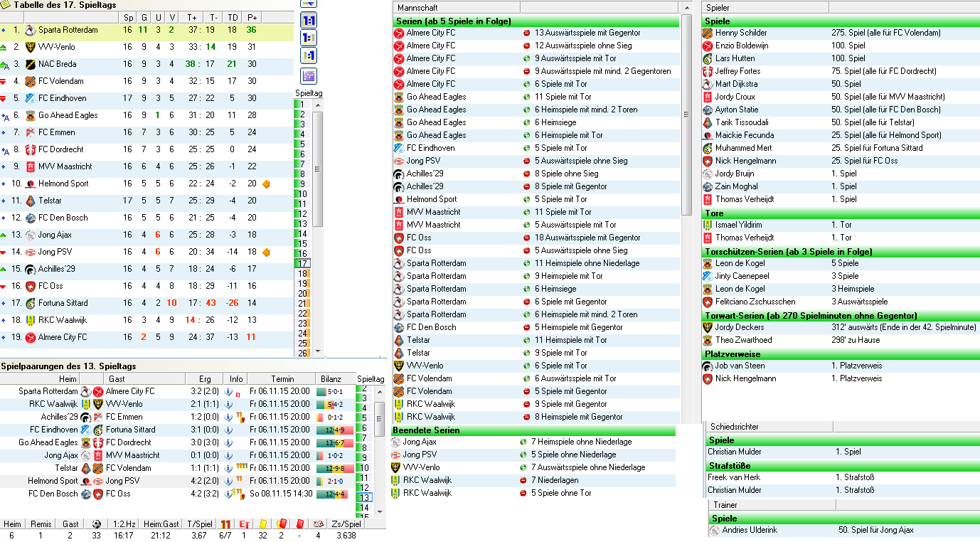The width and height of the screenshot is (980, 542).
Task: Open the purple scatter chart view button
Action: (309, 76)
